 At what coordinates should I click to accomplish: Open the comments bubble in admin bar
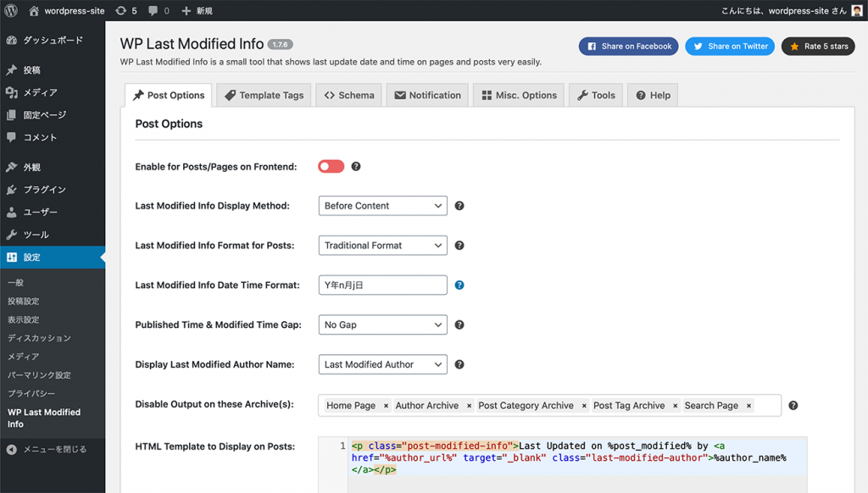[x=159, y=10]
